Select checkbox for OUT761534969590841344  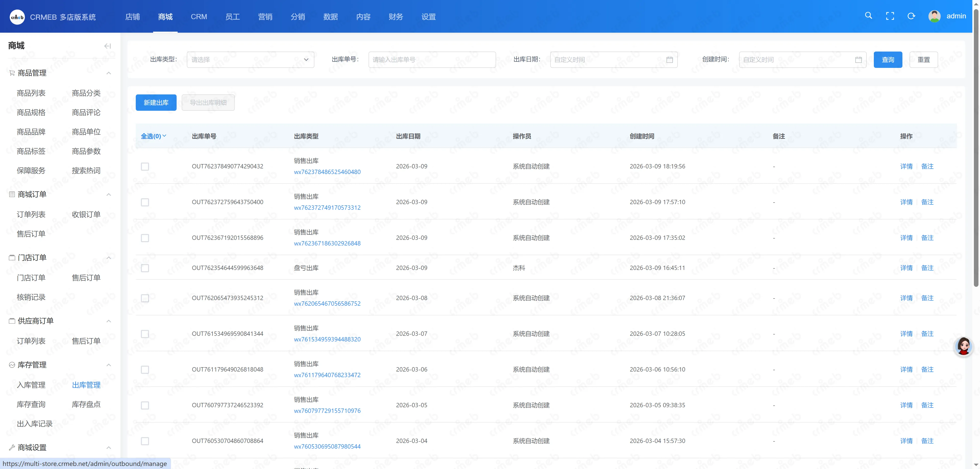pos(145,334)
